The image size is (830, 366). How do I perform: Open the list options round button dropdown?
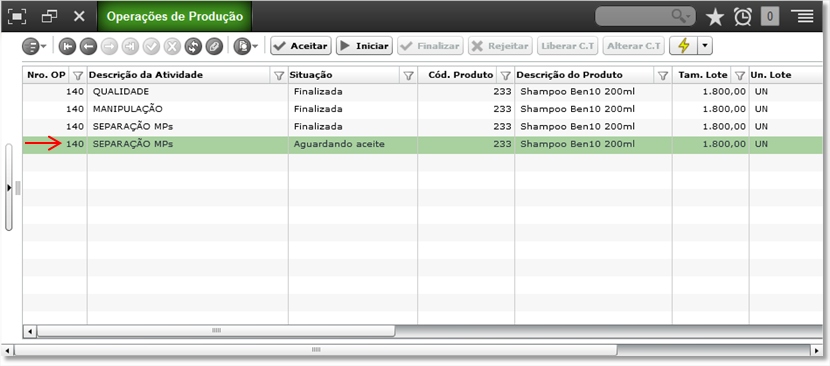click(34, 47)
